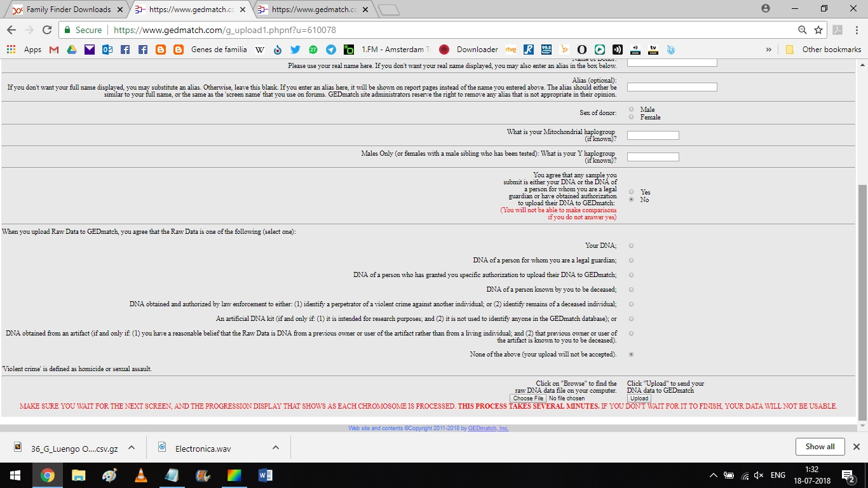Screen dimensions: 868x488
Task: Open the Downloader bookmark
Action: [x=469, y=50]
